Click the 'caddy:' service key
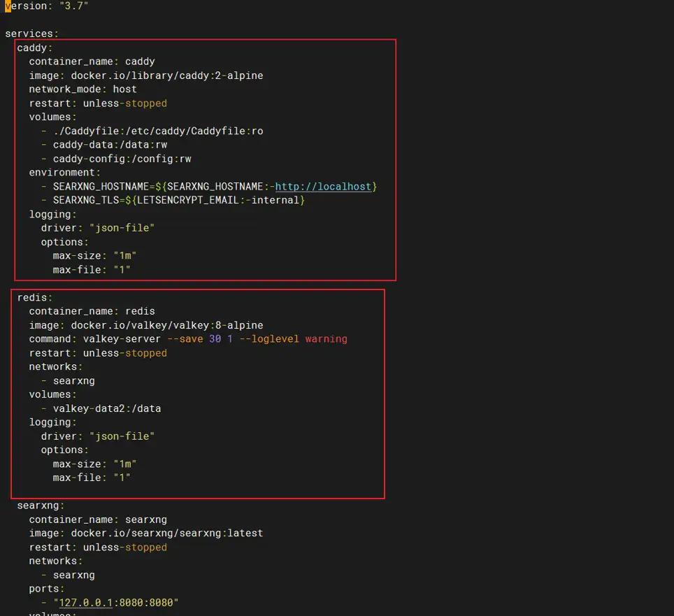The image size is (674, 616). [x=34, y=48]
